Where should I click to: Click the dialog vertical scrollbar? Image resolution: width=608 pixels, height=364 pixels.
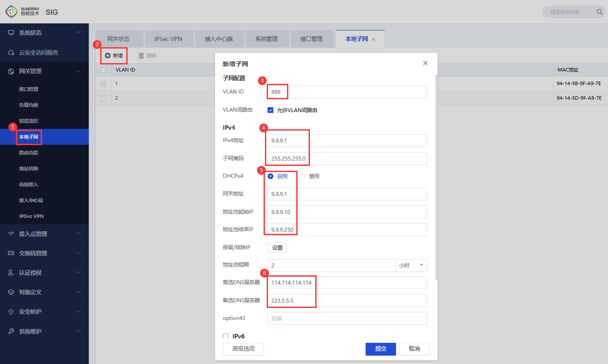[x=436, y=176]
